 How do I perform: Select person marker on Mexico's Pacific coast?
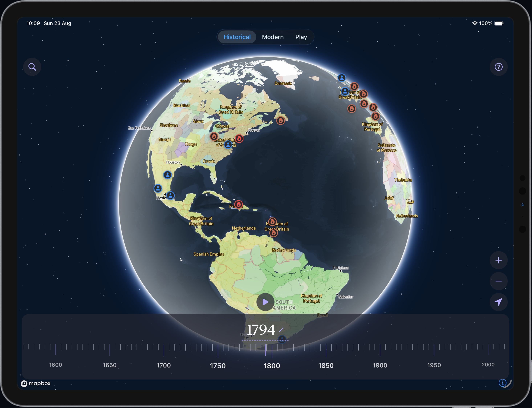point(158,188)
